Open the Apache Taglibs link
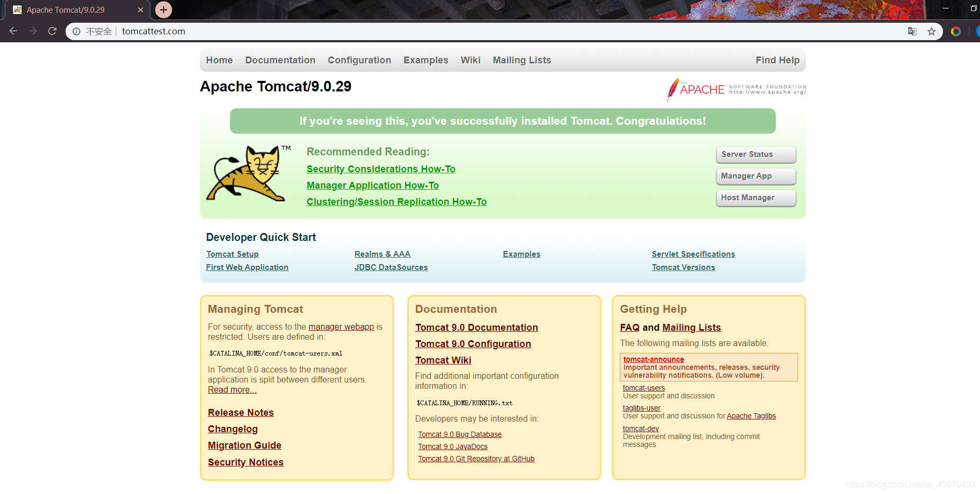 pos(751,416)
